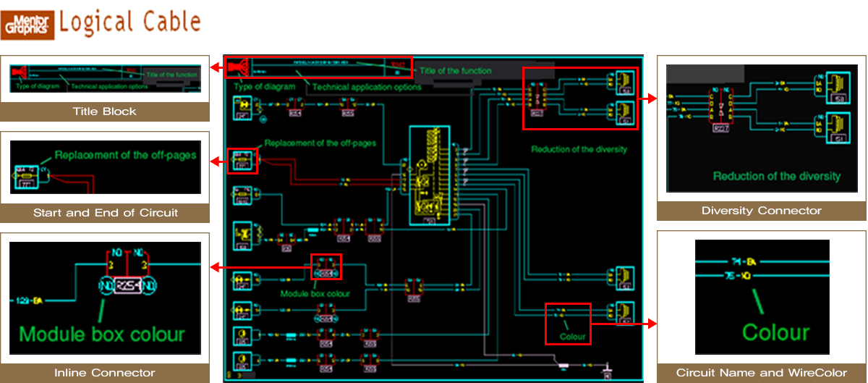Image resolution: width=868 pixels, height=383 pixels.
Task: Click 'Module box colour' label in main diagram
Action: click(x=315, y=293)
